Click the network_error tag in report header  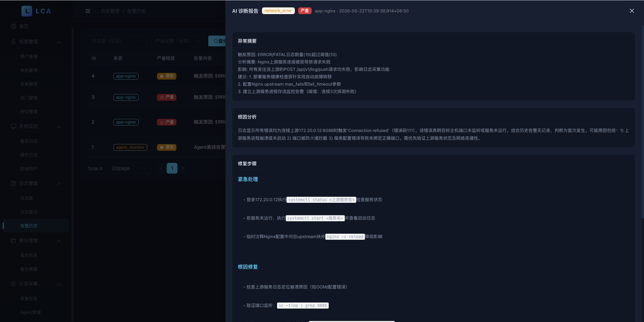click(278, 11)
